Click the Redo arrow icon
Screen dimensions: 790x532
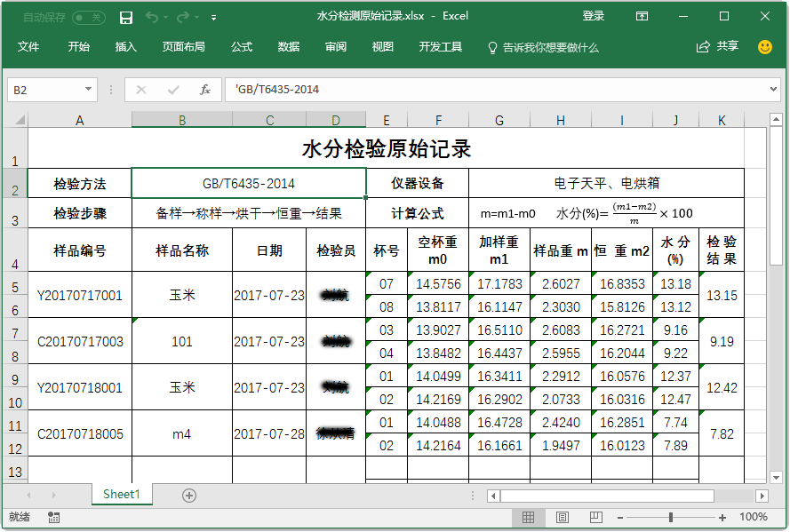click(x=182, y=18)
